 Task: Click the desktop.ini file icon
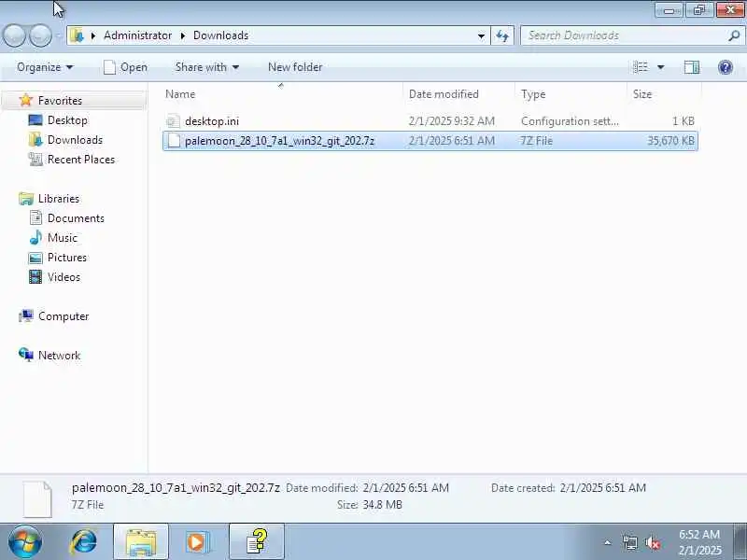(173, 121)
